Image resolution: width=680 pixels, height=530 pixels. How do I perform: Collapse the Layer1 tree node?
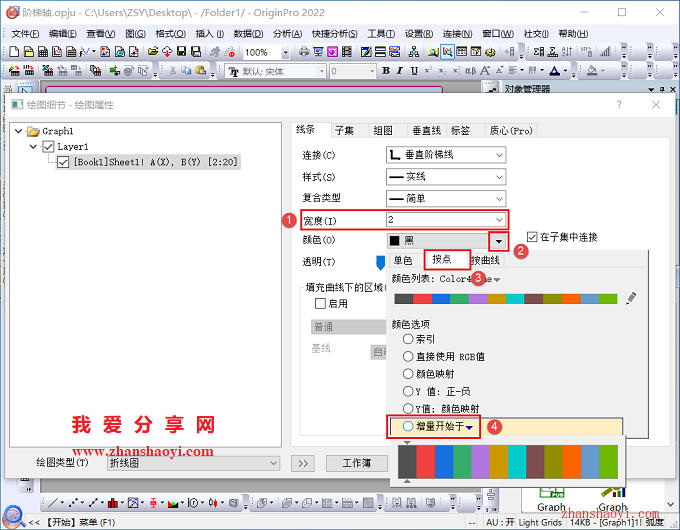click(33, 147)
